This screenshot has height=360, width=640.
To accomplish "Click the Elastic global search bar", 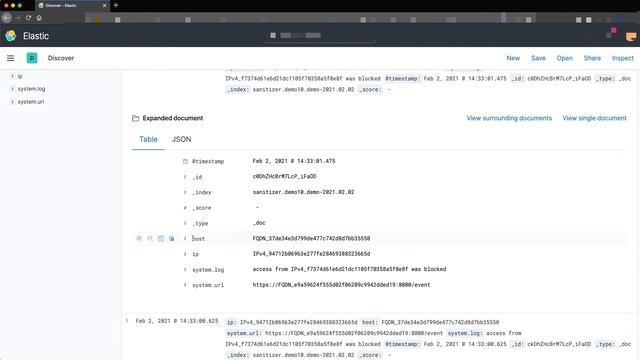I will pos(320,36).
